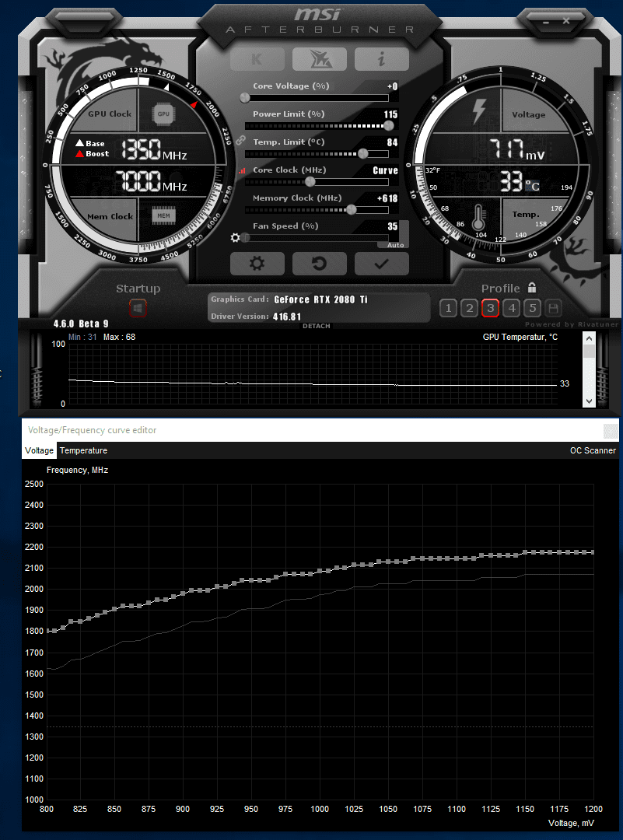
Task: Launch OC Scanner from curve editor
Action: coord(593,450)
